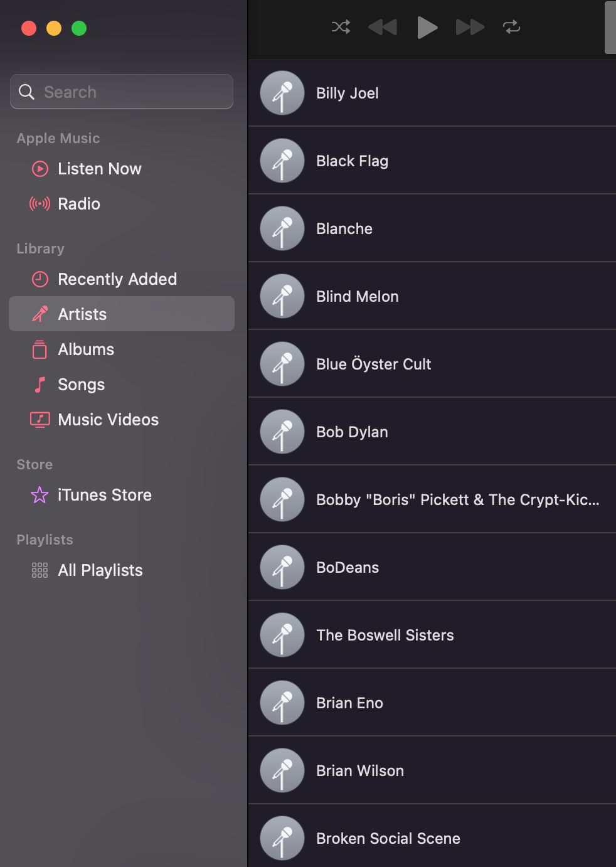
Task: Click Brian Eno's microphone avatar
Action: click(x=282, y=703)
